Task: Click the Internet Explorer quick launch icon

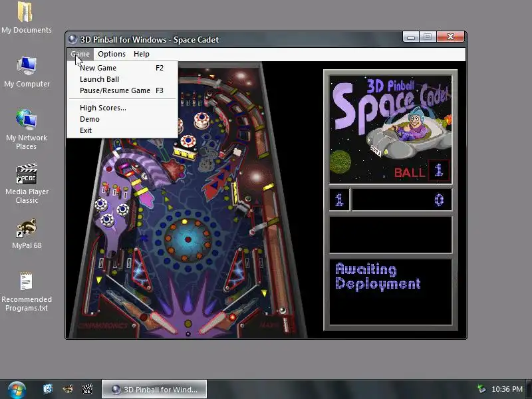Action: pyautogui.click(x=48, y=389)
